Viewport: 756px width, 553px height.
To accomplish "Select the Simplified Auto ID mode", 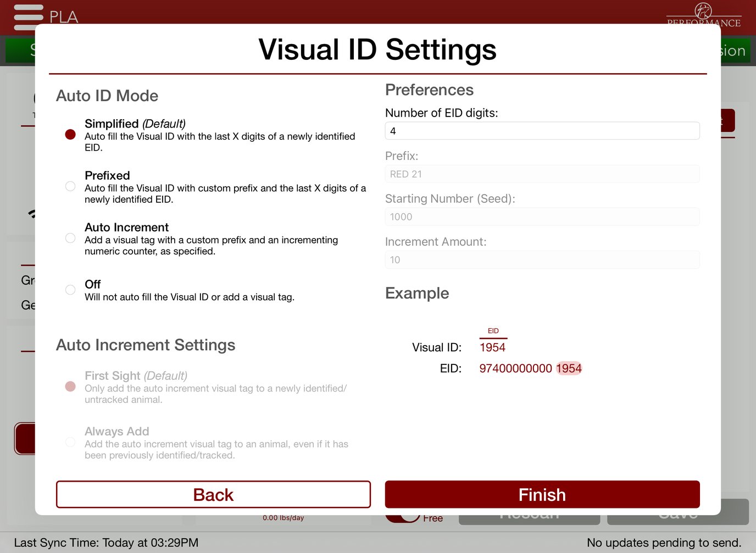I will pos(70,134).
